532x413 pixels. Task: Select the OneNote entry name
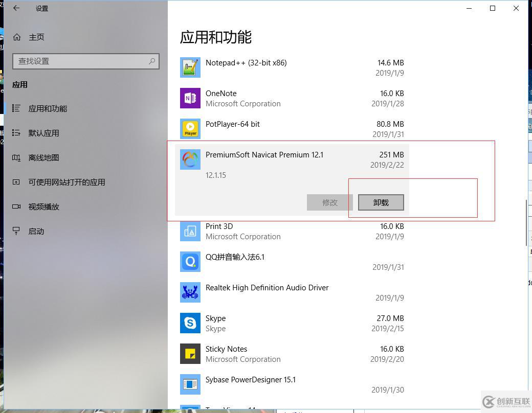221,93
